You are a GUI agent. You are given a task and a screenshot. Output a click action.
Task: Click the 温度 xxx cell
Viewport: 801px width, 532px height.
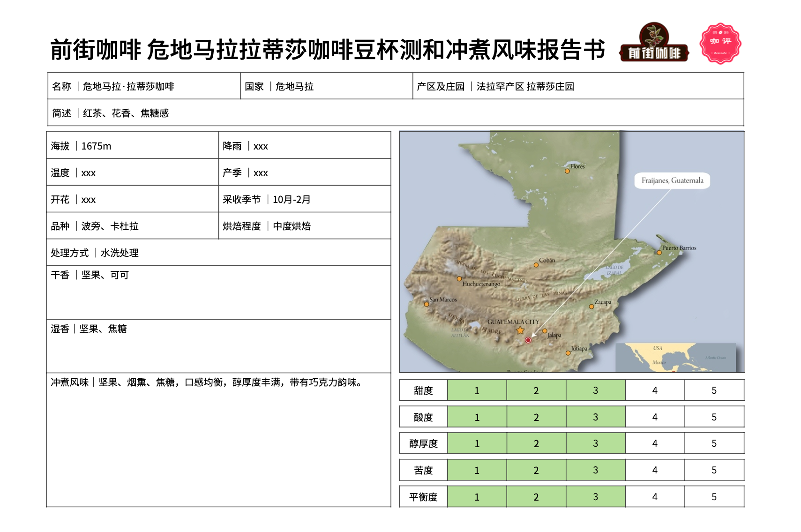(133, 172)
